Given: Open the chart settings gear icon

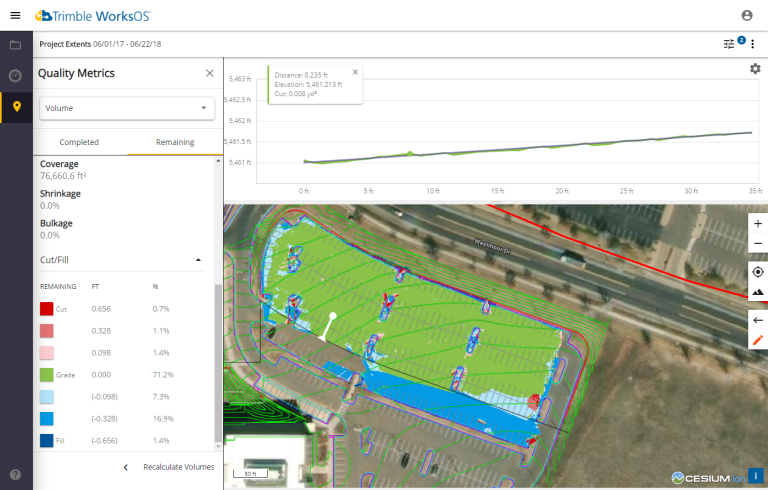Looking at the screenshot, I should (755, 69).
